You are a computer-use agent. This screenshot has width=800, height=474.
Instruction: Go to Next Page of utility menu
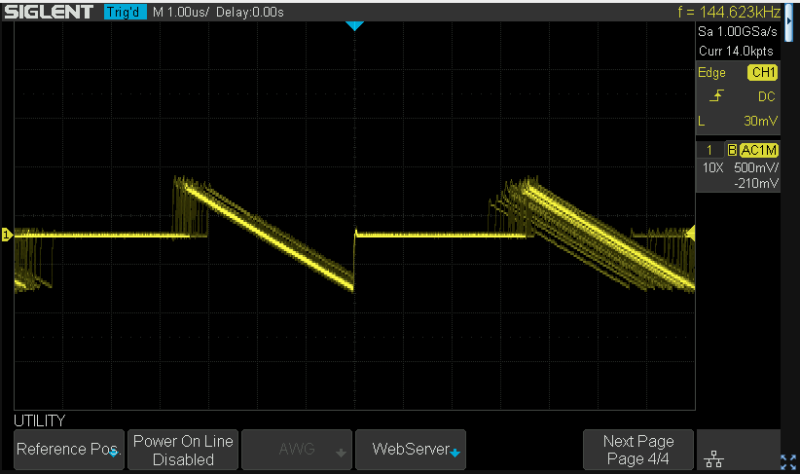click(638, 450)
